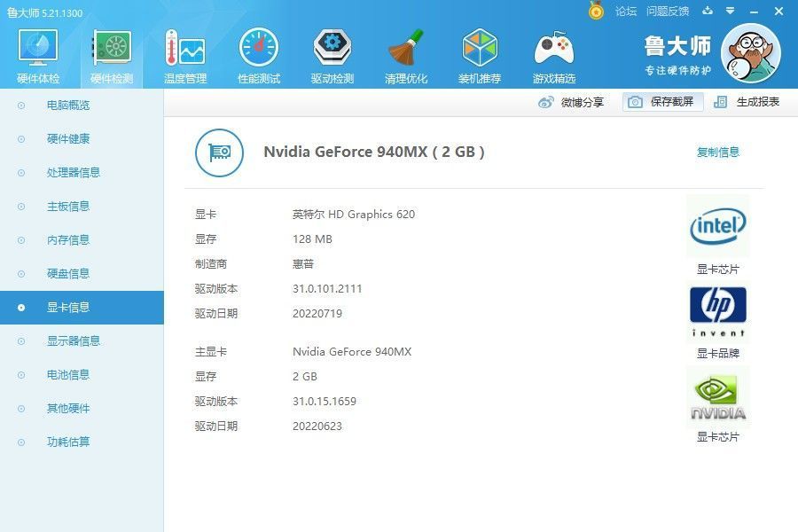
Task: Click the graphics card icon beside 940MX title
Action: [219, 153]
